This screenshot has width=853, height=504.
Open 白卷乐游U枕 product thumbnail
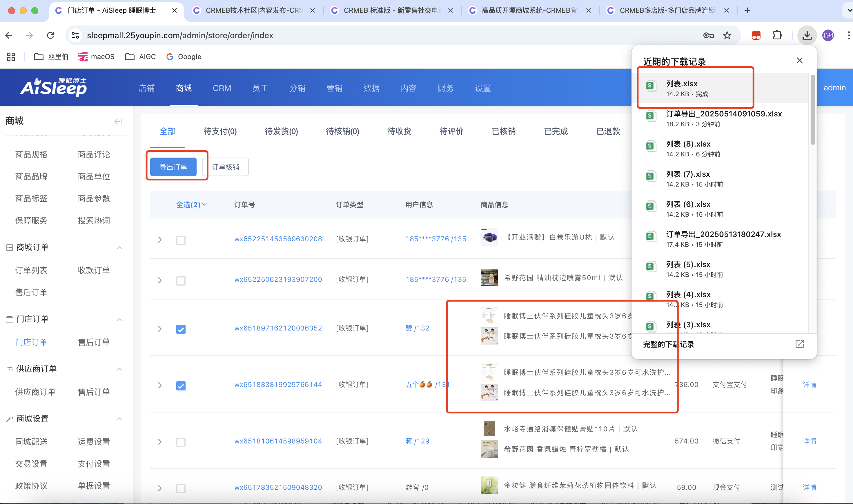(489, 237)
